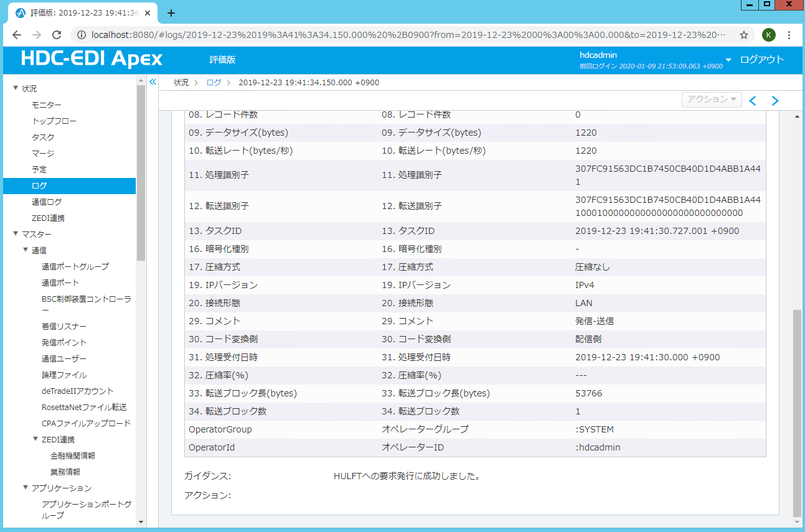Open hdcadmin user menu arrow
Image resolution: width=805 pixels, height=532 pixels.
tap(728, 60)
